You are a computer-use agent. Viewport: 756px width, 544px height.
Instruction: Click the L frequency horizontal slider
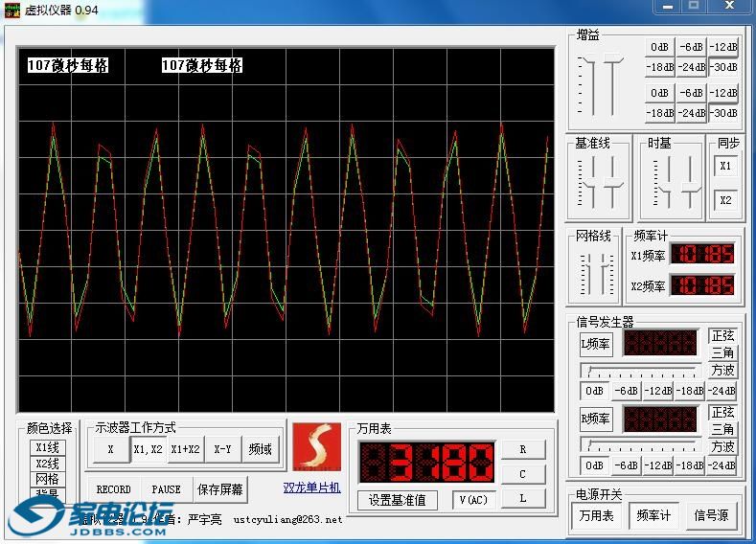[641, 371]
